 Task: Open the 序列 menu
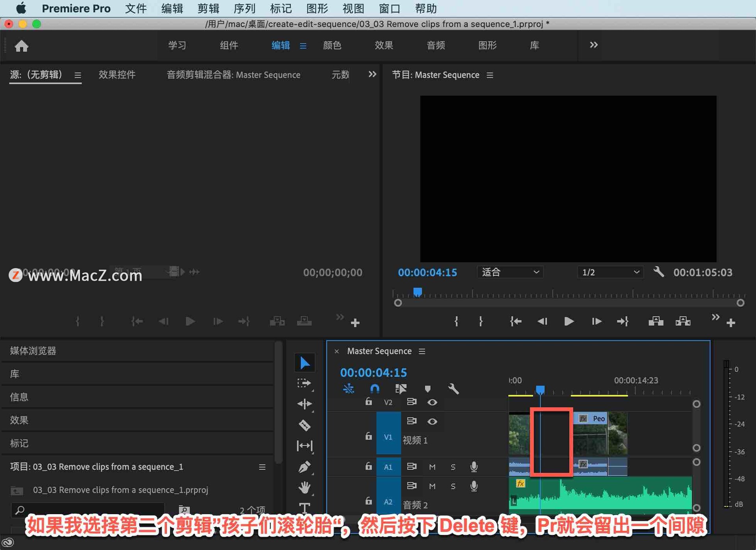pyautogui.click(x=244, y=8)
